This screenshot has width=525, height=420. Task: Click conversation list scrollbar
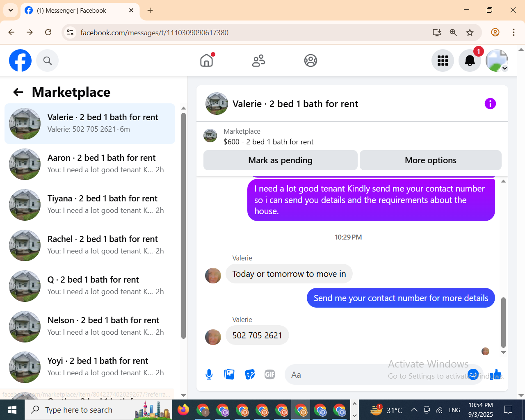[183, 226]
